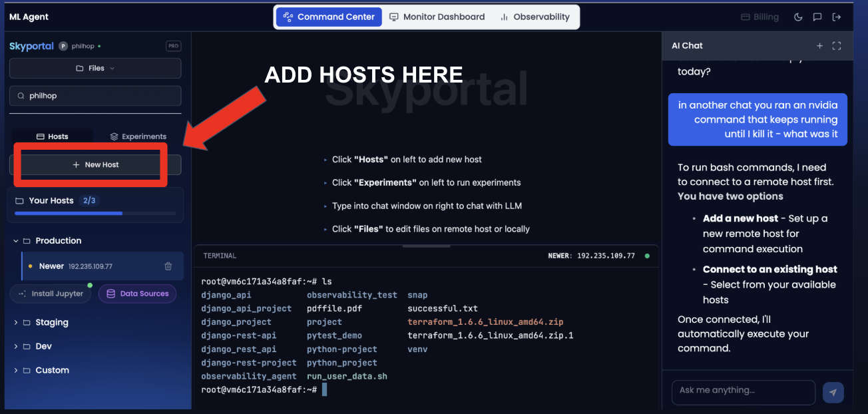Open feedback via the speech bubble icon
The image size is (868, 414).
(817, 17)
